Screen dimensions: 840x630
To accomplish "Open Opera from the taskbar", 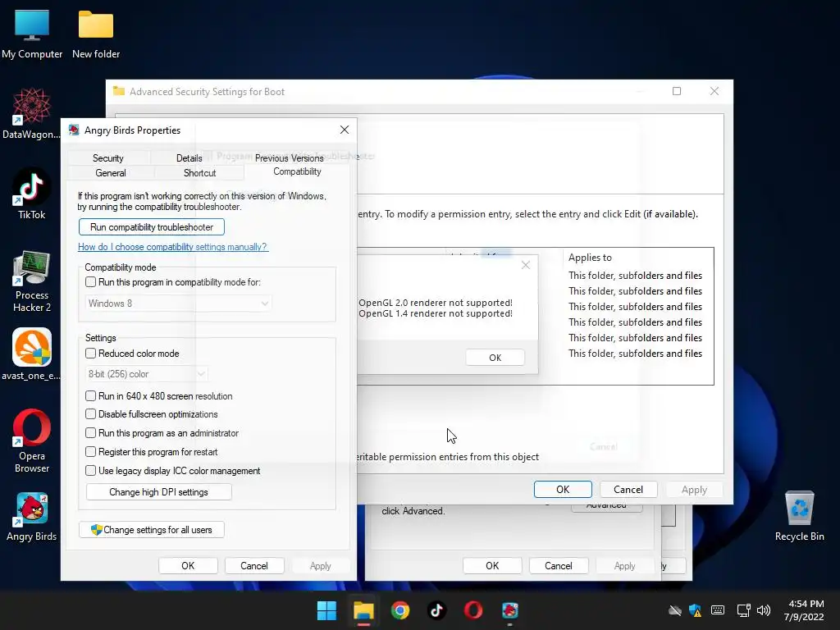I will click(x=473, y=610).
